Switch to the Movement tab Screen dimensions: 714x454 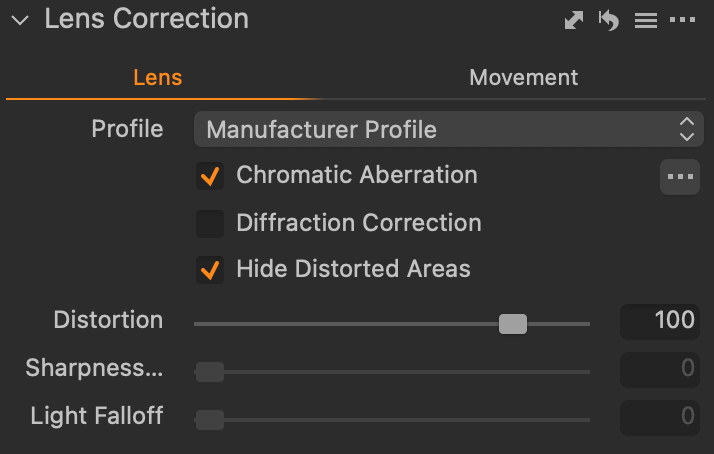click(x=524, y=77)
